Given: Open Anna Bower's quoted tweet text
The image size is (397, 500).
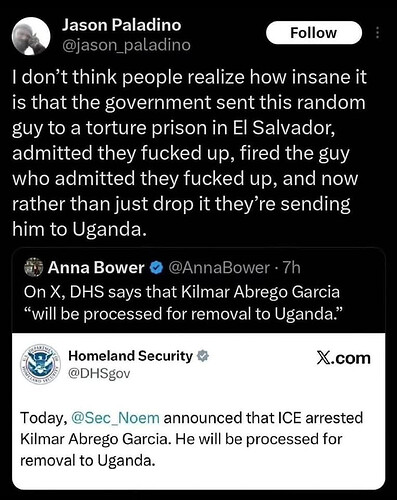Looking at the screenshot, I should pyautogui.click(x=183, y=303).
